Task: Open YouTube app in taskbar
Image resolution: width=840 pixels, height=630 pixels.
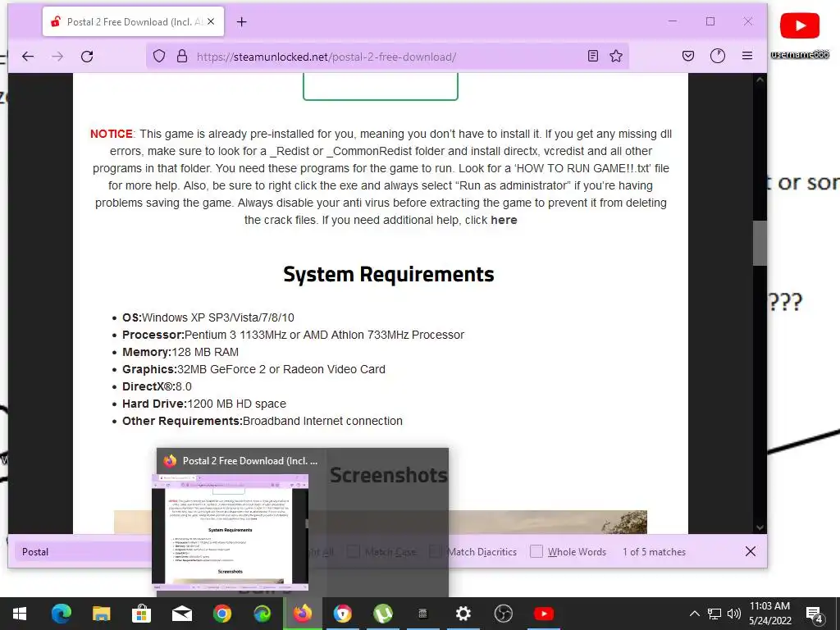Action: click(543, 614)
